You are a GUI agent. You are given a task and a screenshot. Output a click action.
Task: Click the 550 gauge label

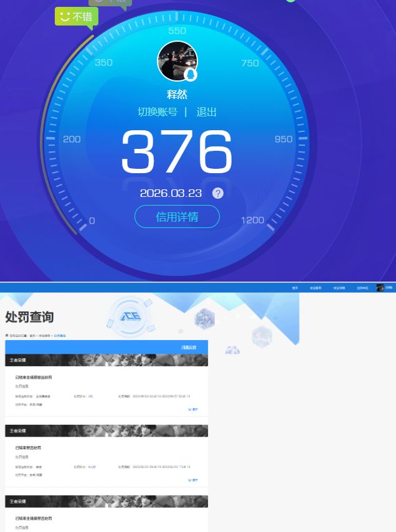click(177, 31)
